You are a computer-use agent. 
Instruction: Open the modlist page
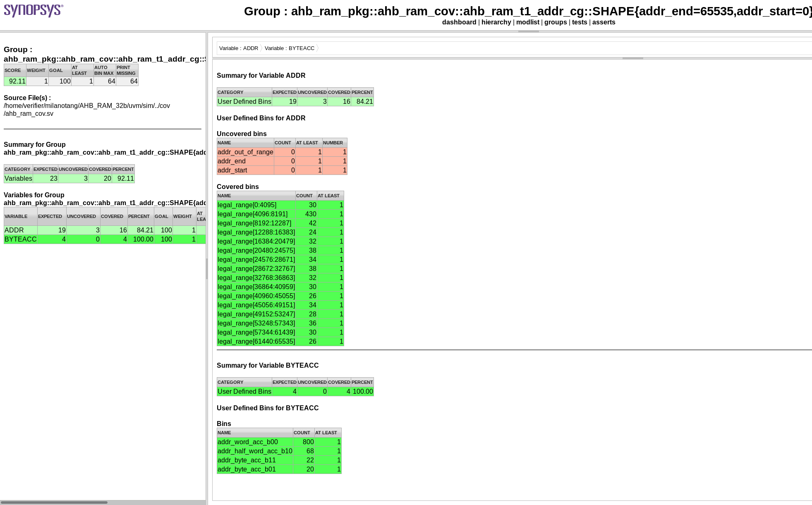pos(527,22)
